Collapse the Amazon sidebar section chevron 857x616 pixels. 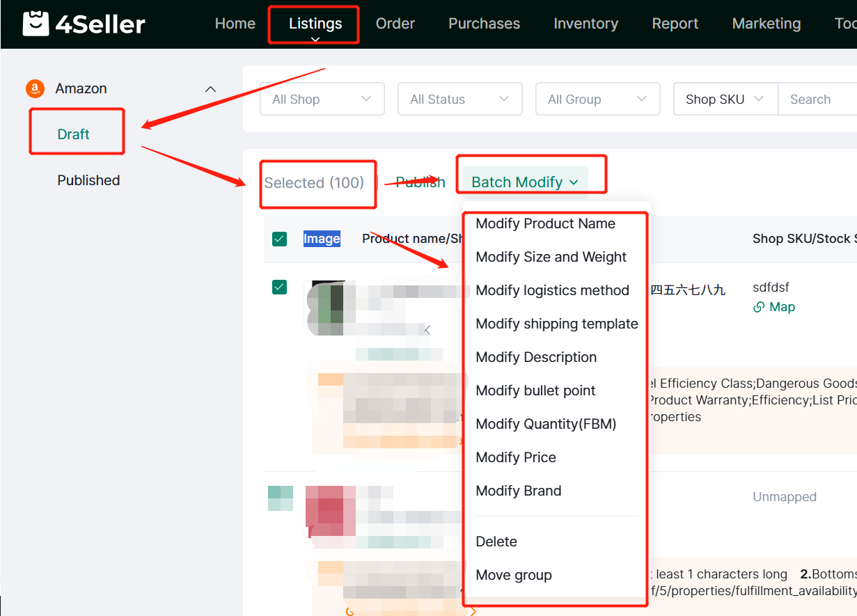pos(210,89)
